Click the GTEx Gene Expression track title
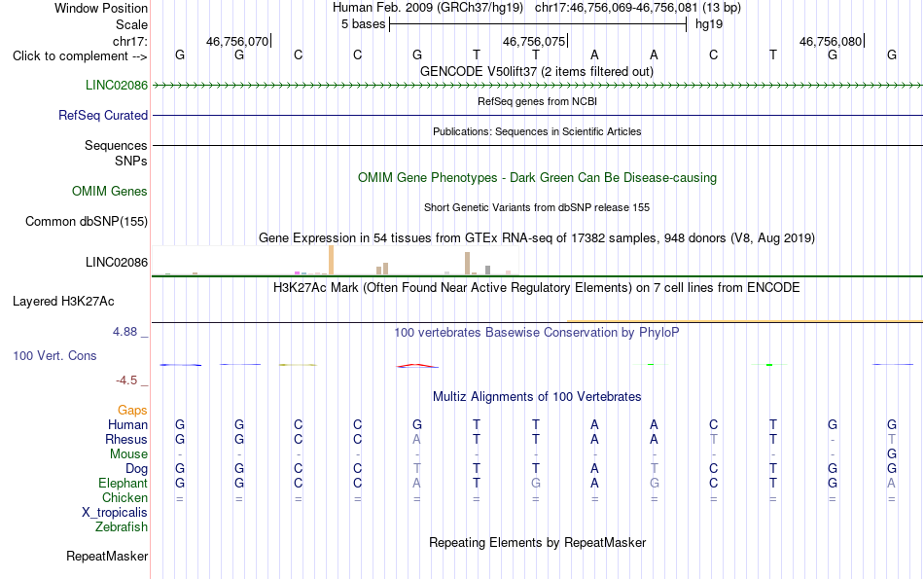This screenshot has height=579, width=924. coord(536,237)
